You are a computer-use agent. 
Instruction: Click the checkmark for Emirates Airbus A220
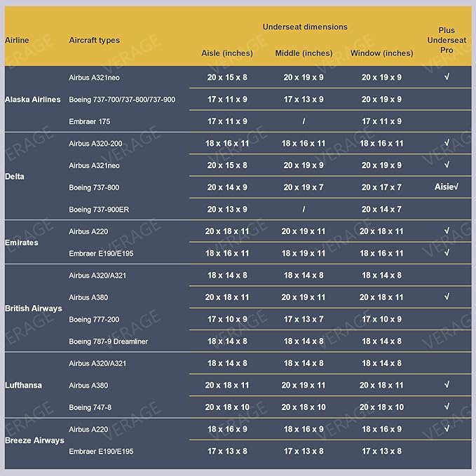pos(447,231)
